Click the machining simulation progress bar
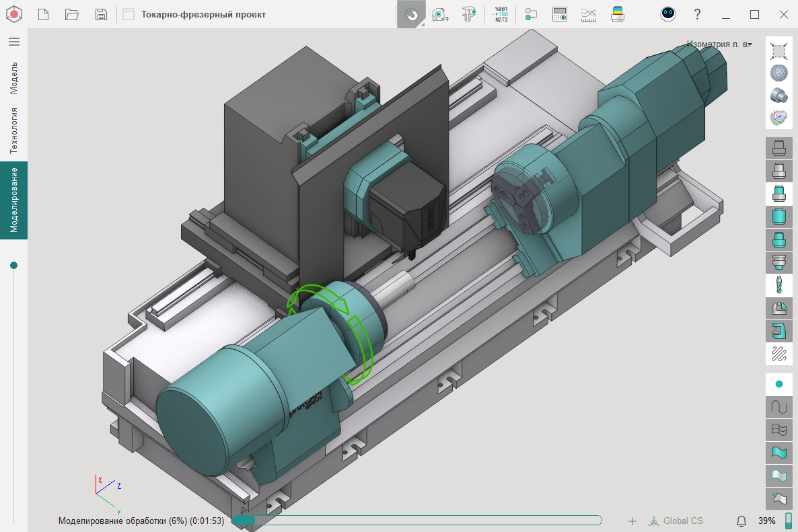 click(416, 521)
